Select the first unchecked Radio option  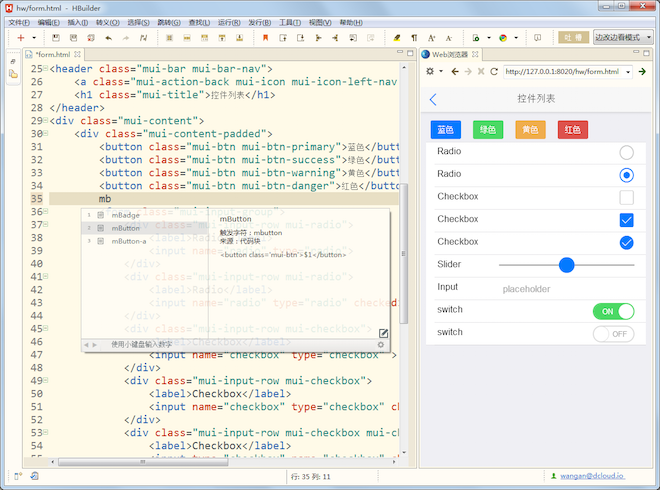[x=626, y=152]
